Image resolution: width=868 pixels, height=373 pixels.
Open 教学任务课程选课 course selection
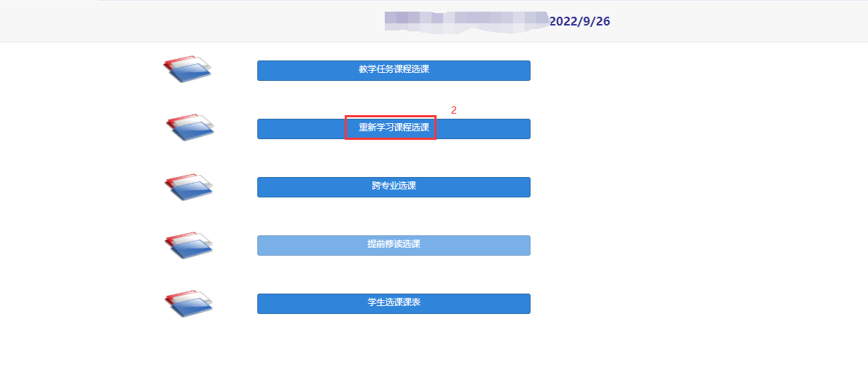click(x=394, y=70)
